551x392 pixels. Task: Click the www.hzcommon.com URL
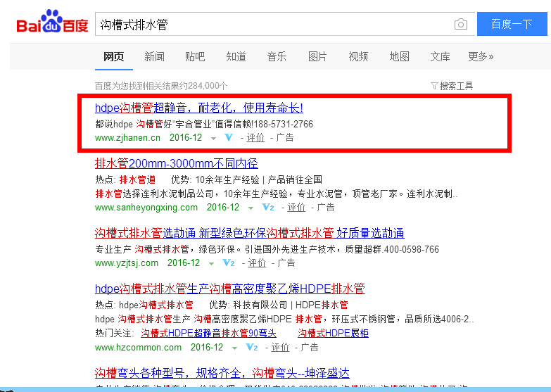(138, 348)
